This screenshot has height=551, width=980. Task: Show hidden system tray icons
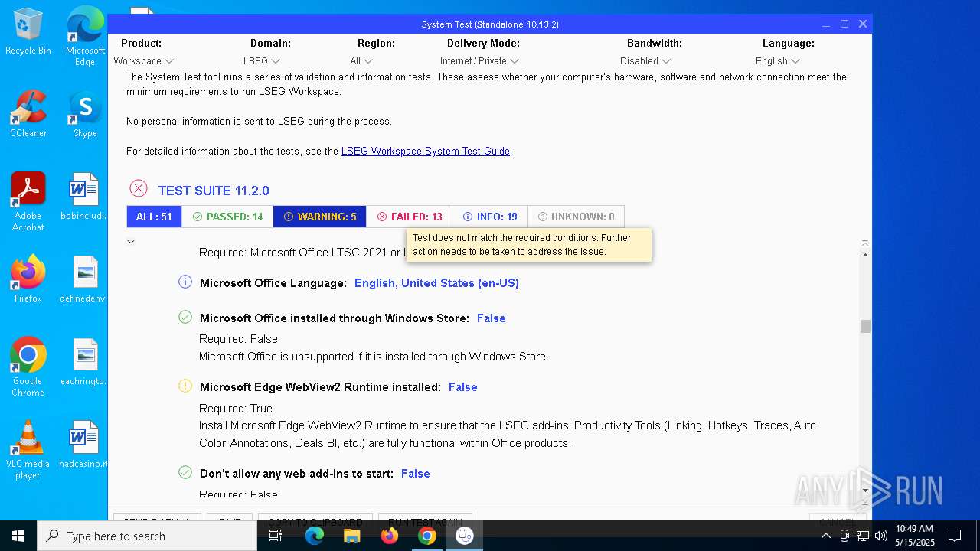click(x=825, y=536)
